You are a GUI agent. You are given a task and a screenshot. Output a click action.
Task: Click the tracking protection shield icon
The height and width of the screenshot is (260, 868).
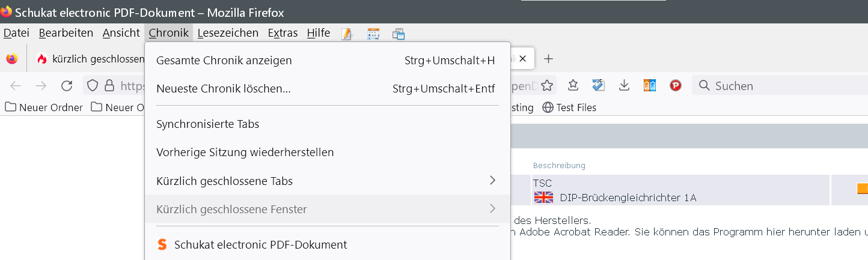click(x=93, y=86)
